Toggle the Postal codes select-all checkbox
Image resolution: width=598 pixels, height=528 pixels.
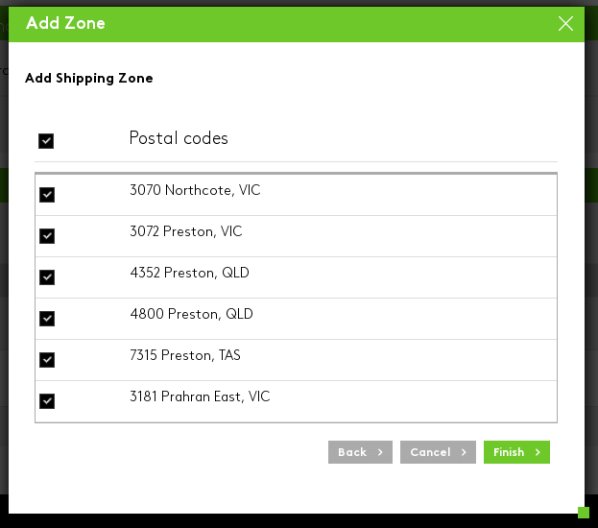point(46,141)
